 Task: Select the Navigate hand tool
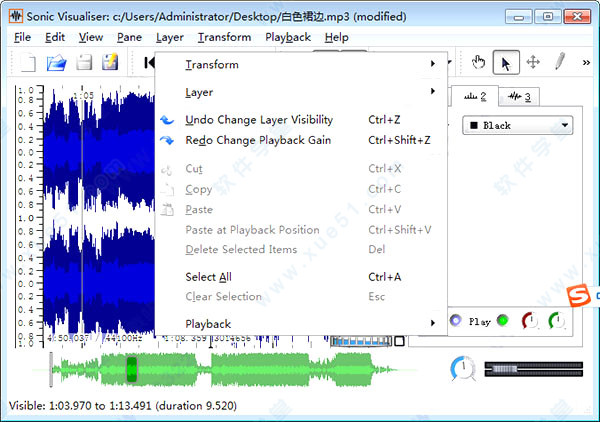tap(478, 62)
